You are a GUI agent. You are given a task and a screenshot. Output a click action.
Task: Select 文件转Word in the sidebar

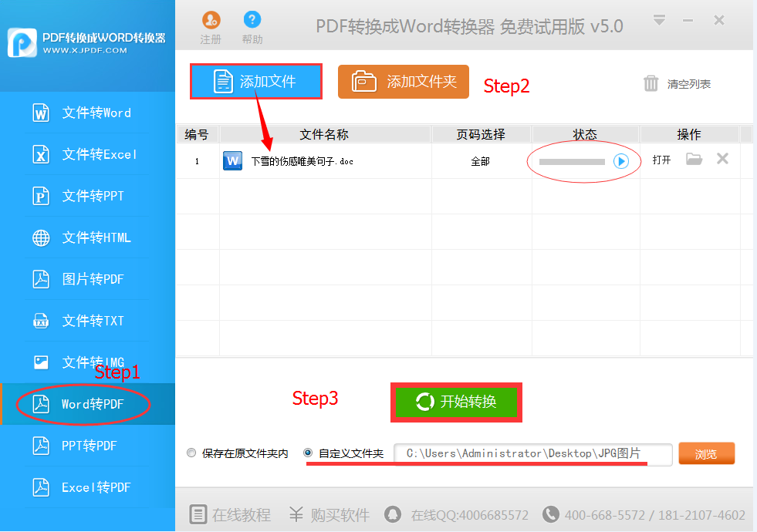click(x=87, y=113)
